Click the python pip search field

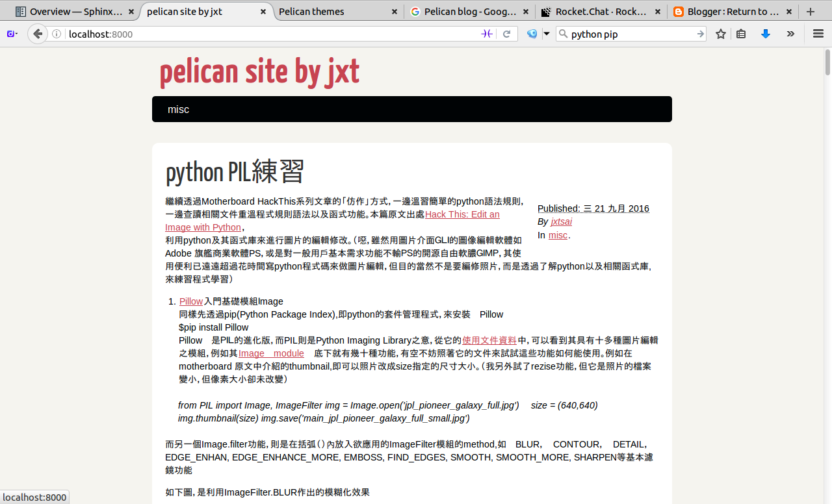[x=630, y=34]
